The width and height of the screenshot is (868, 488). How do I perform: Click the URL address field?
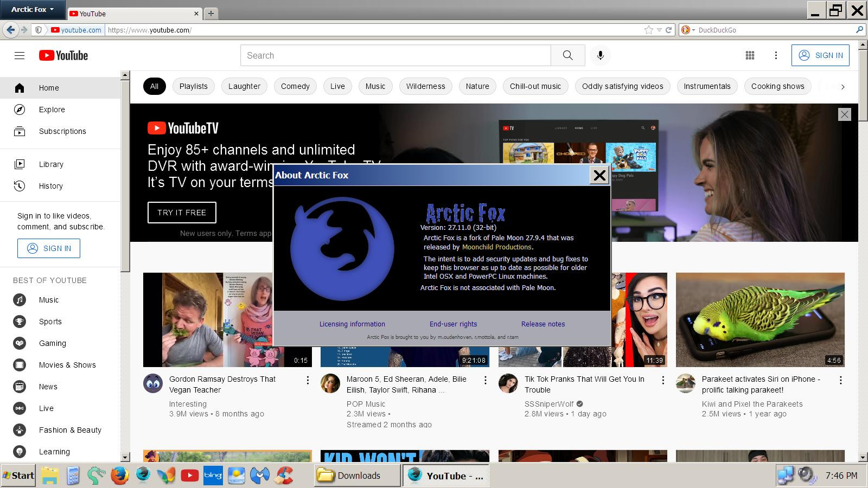pos(374,30)
